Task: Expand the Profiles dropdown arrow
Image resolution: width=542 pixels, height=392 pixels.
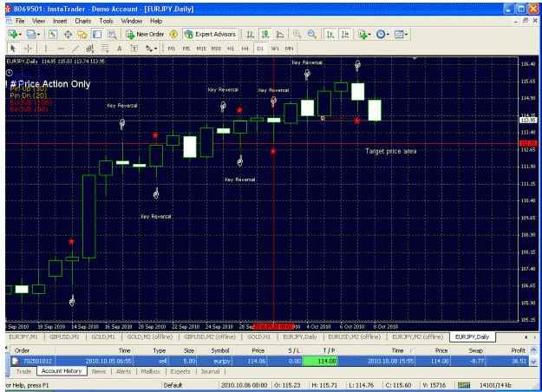Action: (38, 35)
